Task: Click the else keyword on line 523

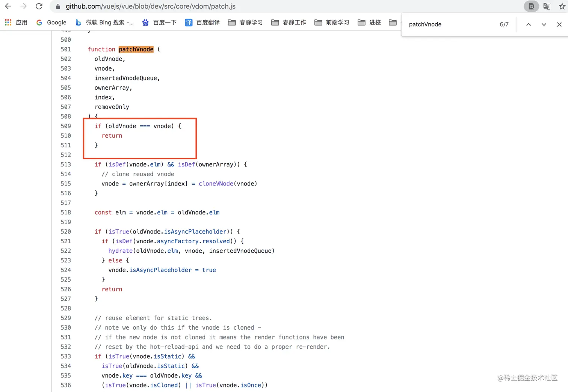Action: [x=115, y=261]
